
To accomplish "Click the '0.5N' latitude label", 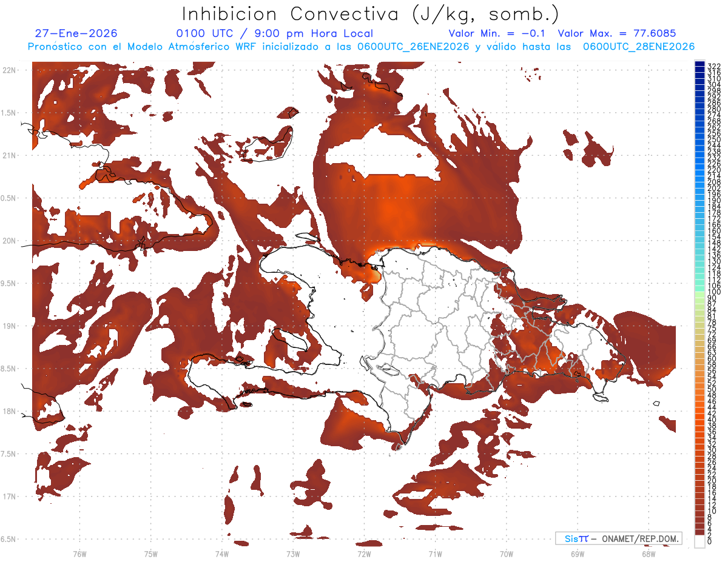I will [x=8, y=198].
